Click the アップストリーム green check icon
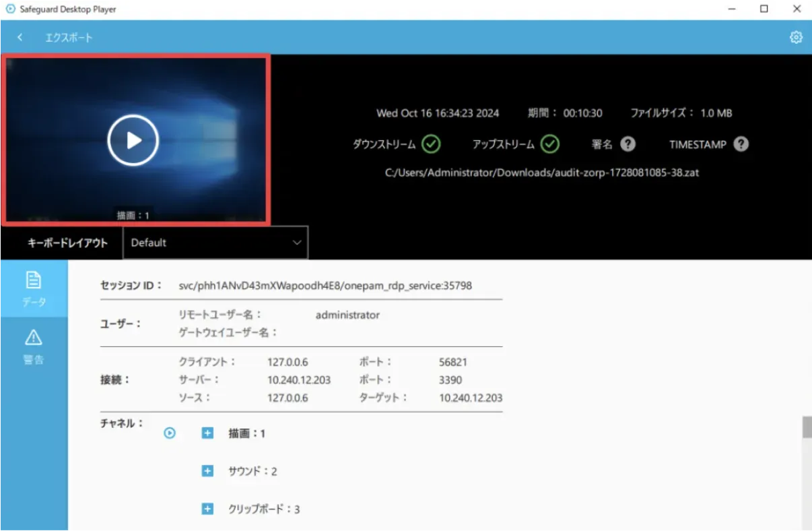The width and height of the screenshot is (812, 531). 550,144
